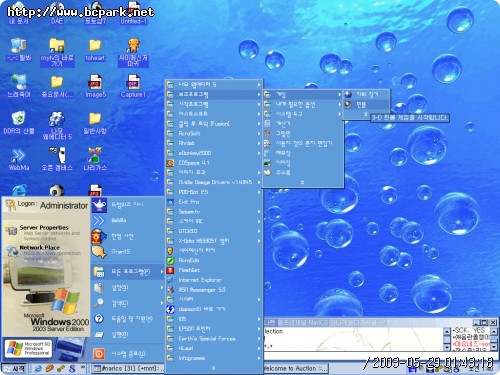Launch CDSpace 4.1 from programs
The height and width of the screenshot is (375, 500).
point(213,163)
